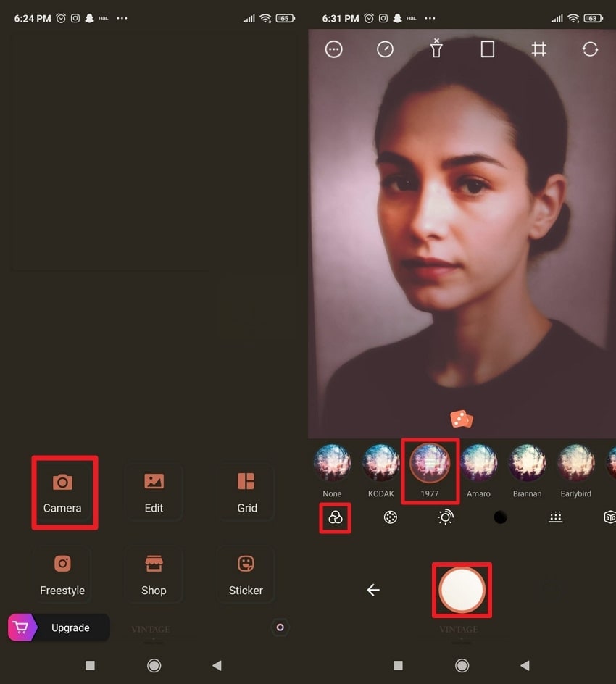Open the Grid collage tool
The height and width of the screenshot is (684, 616).
click(246, 493)
